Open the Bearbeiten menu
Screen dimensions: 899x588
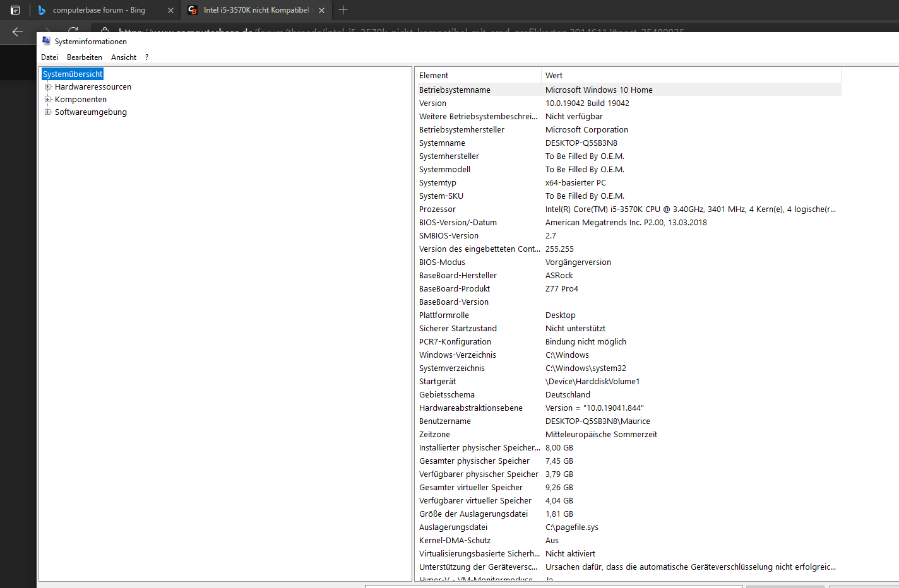point(85,57)
